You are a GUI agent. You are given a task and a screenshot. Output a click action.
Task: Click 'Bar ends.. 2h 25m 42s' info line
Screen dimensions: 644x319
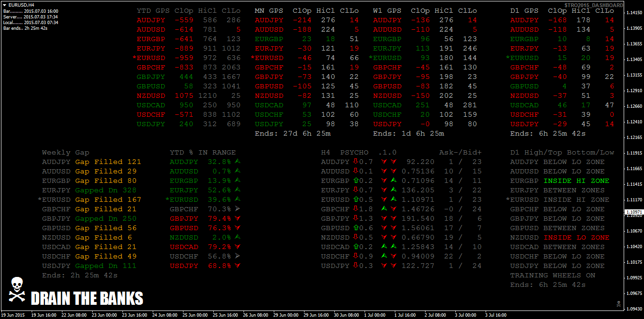tap(25, 28)
